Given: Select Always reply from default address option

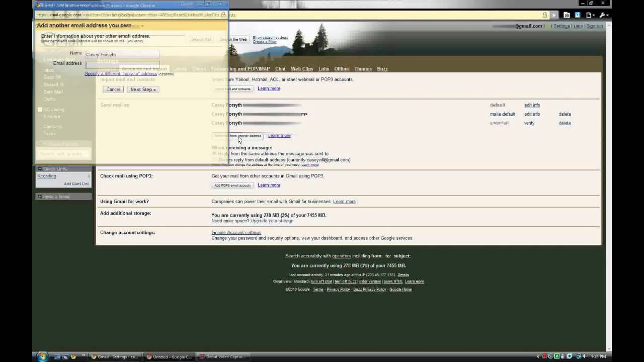Looking at the screenshot, I should pyautogui.click(x=214, y=159).
